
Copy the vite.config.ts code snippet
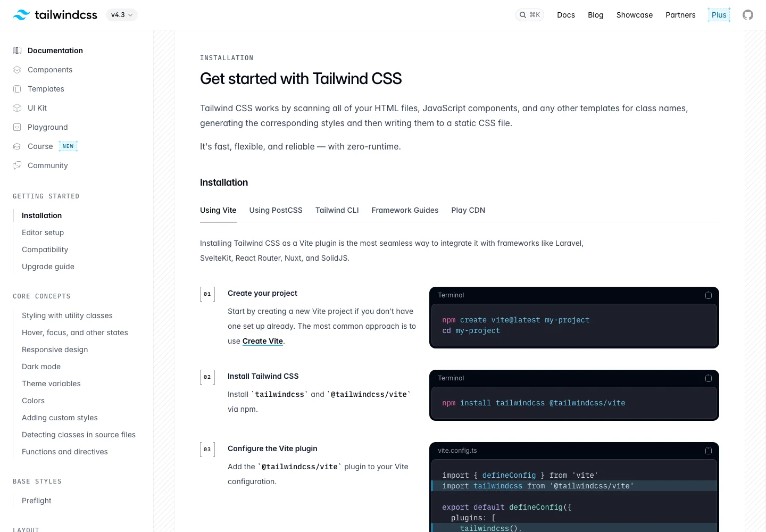pos(709,451)
